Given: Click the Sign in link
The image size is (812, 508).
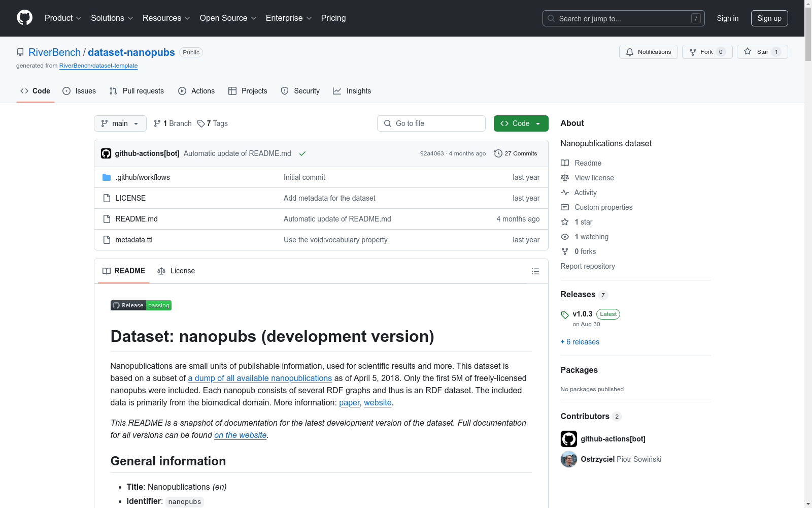Looking at the screenshot, I should [x=728, y=18].
